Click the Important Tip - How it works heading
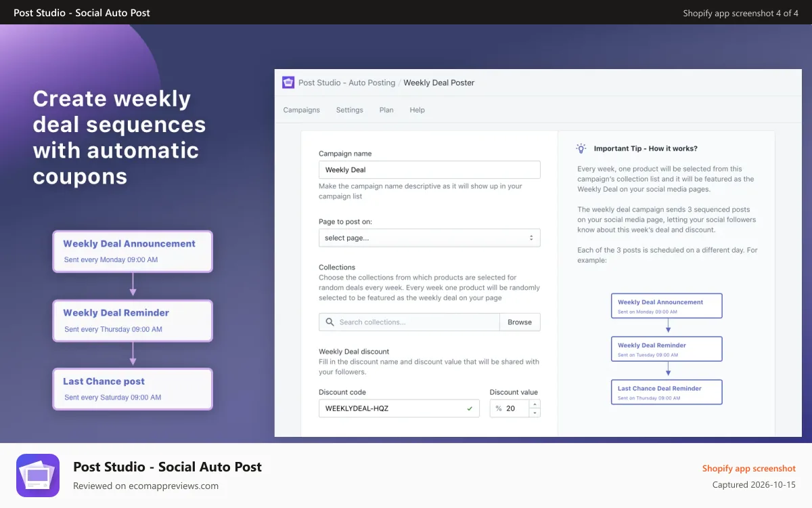The image size is (812, 508). pyautogui.click(x=646, y=148)
